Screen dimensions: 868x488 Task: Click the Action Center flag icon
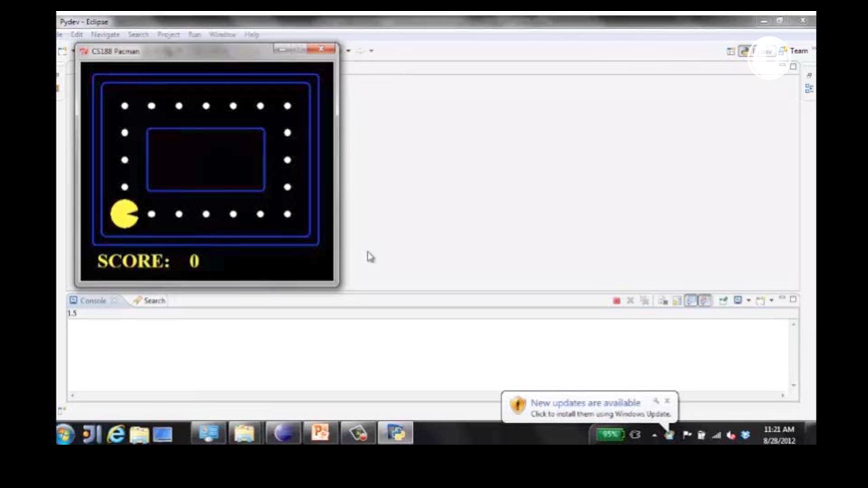pyautogui.click(x=687, y=435)
